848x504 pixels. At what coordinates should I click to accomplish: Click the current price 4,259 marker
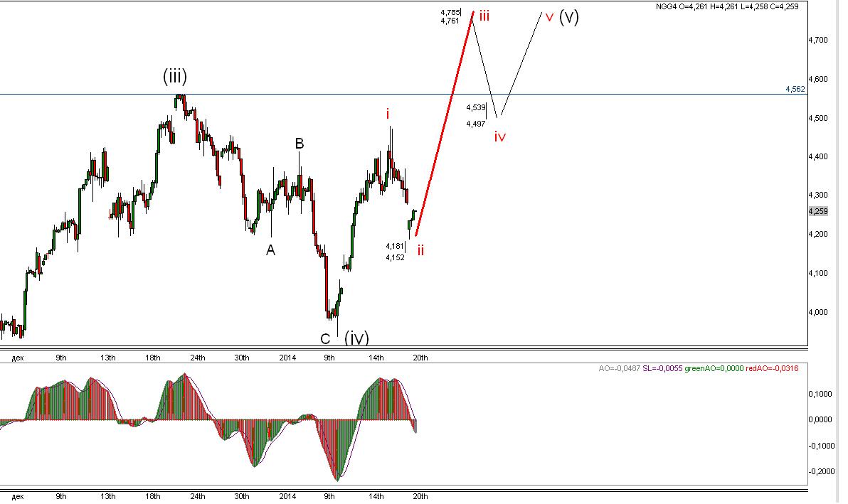point(817,211)
